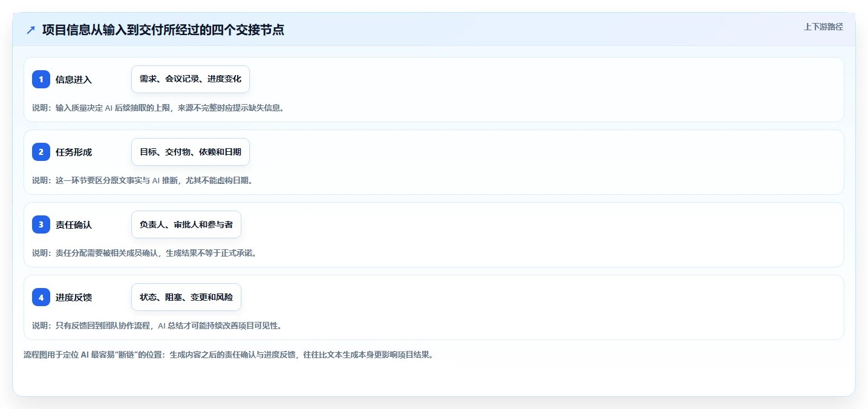Click the 任务形成 step label
This screenshot has height=409, width=868.
[74, 152]
